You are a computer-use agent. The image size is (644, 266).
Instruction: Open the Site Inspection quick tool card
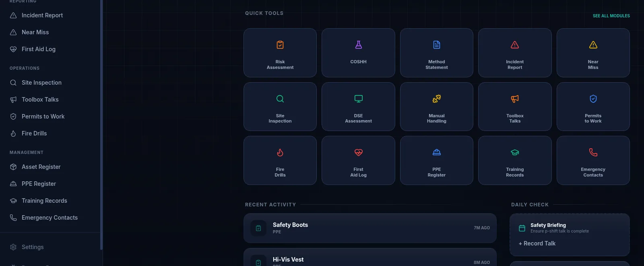[x=280, y=107]
